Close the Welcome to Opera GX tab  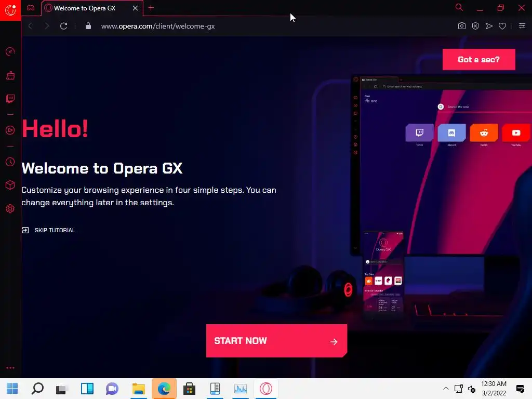pyautogui.click(x=136, y=8)
